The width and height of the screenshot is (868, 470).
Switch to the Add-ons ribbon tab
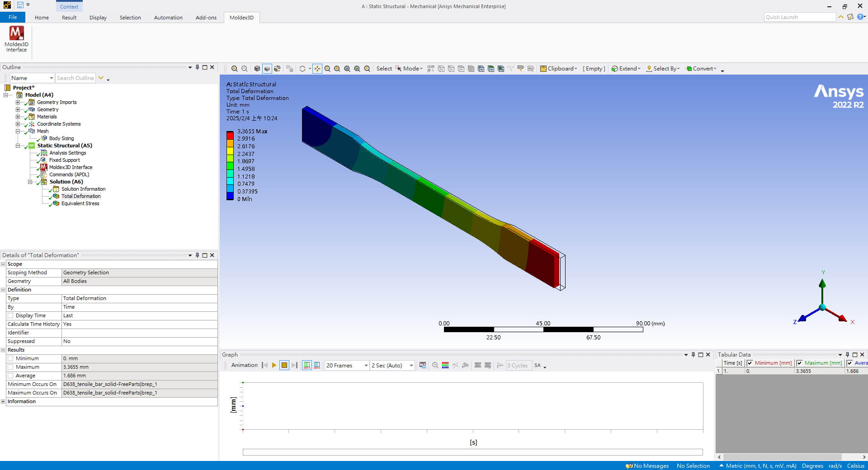pos(206,18)
